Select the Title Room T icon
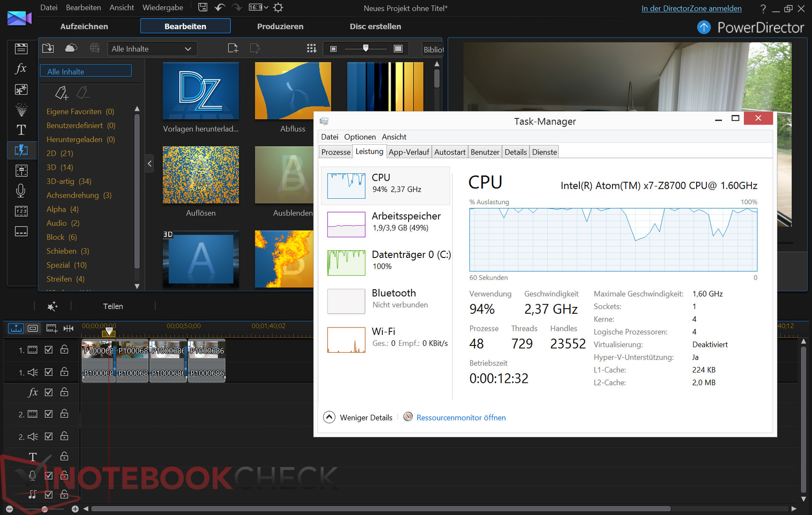This screenshot has height=515, width=812. (21, 130)
